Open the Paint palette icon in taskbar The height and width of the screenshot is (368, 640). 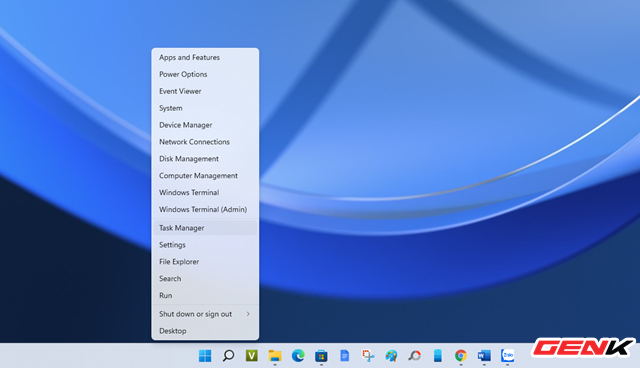pos(391,356)
